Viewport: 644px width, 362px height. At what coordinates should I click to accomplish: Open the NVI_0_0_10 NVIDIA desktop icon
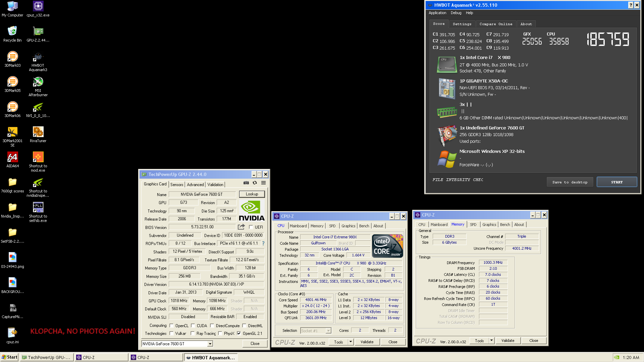(x=38, y=109)
